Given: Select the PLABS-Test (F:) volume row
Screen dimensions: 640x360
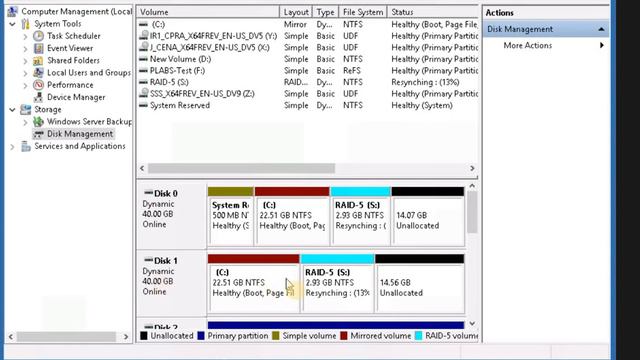Looking at the screenshot, I should pyautogui.click(x=308, y=71).
